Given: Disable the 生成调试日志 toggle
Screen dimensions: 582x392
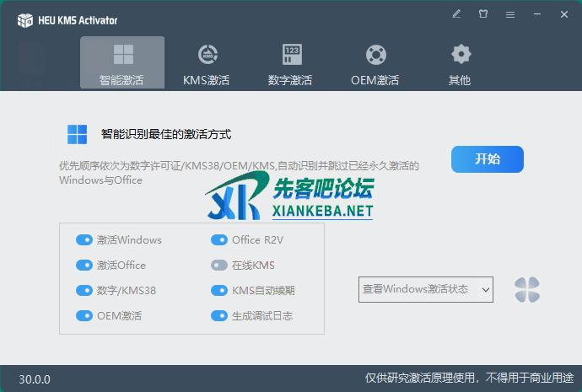Looking at the screenshot, I should click(x=218, y=315).
